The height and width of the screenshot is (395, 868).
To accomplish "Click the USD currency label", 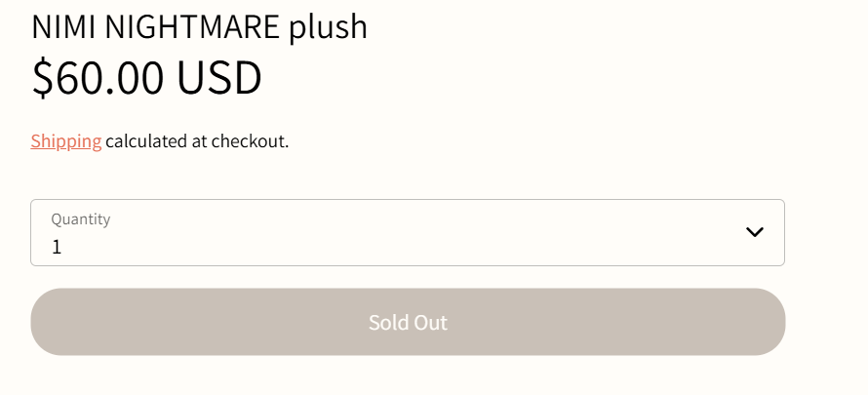I will [218, 78].
